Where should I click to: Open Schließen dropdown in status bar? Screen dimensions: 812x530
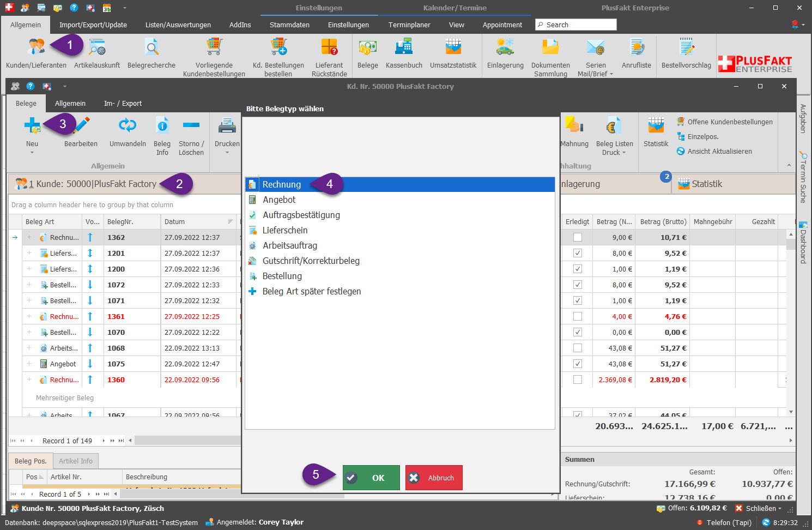780,508
